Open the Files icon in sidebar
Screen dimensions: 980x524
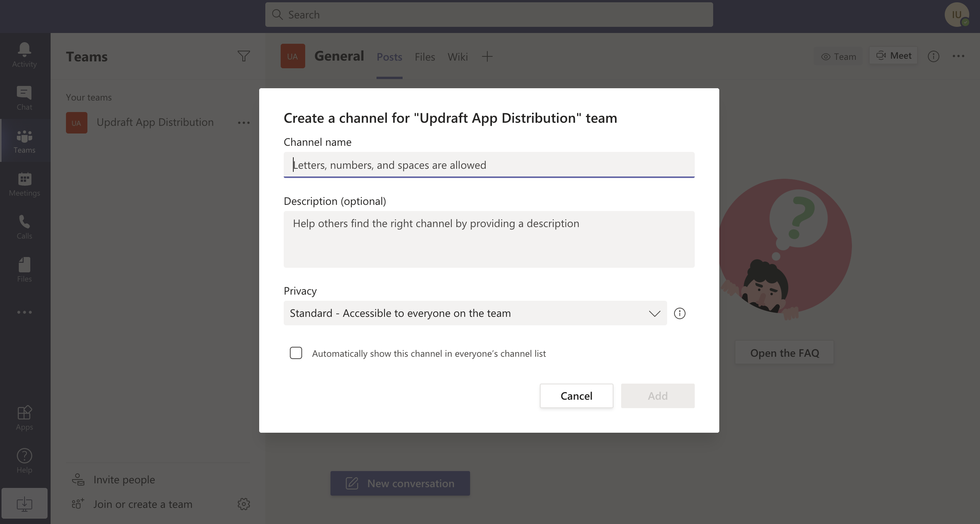pyautogui.click(x=25, y=270)
